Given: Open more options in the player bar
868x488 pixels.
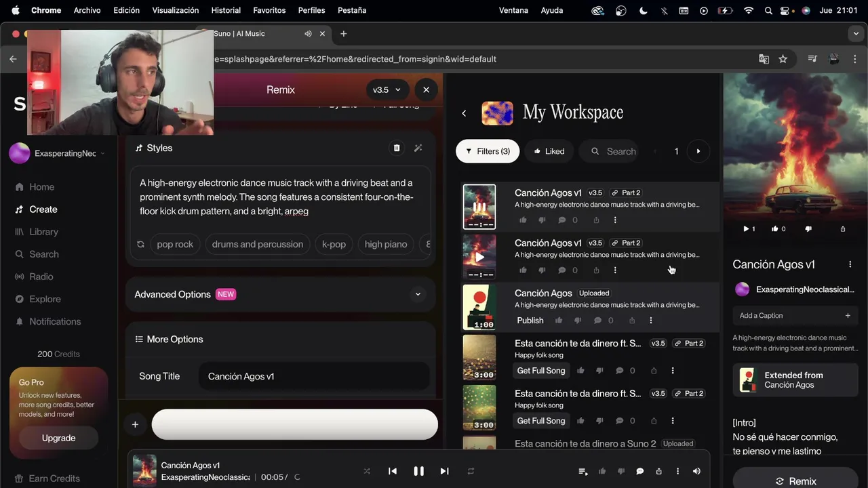Looking at the screenshot, I should pyautogui.click(x=677, y=471).
